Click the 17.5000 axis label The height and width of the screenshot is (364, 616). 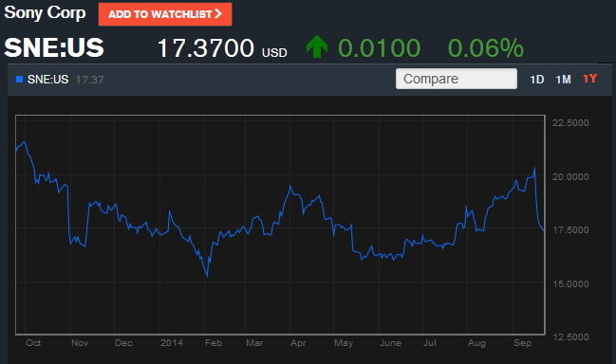(570, 229)
